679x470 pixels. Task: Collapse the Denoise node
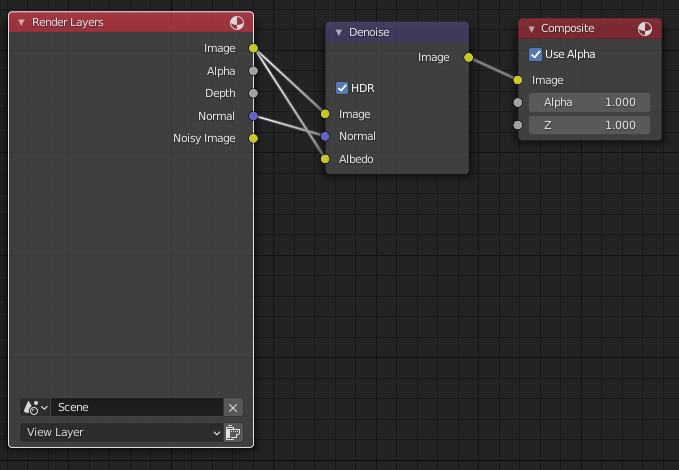(339, 32)
